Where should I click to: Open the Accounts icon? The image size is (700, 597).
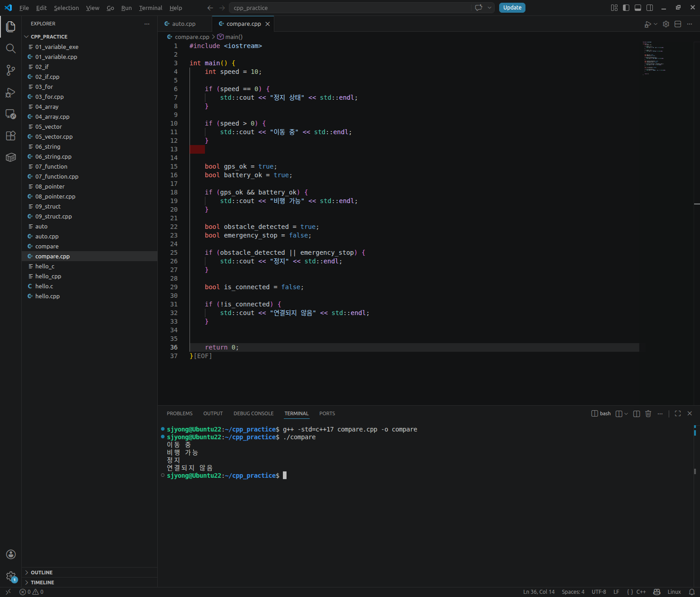point(10,554)
